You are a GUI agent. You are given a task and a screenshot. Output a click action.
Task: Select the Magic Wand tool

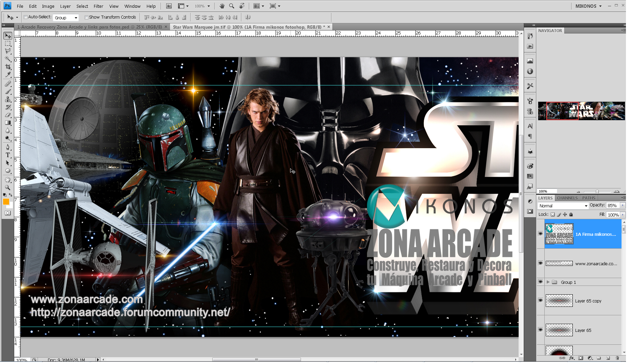[8, 59]
